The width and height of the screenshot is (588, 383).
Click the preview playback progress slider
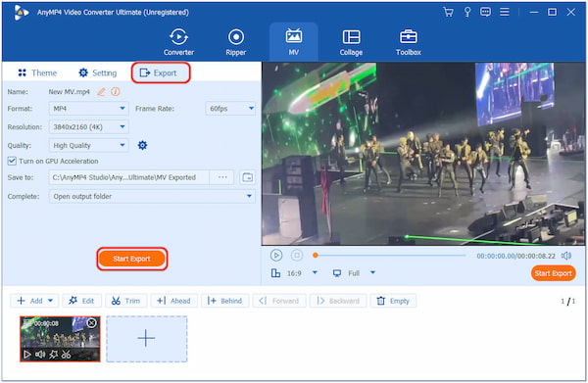(390, 256)
